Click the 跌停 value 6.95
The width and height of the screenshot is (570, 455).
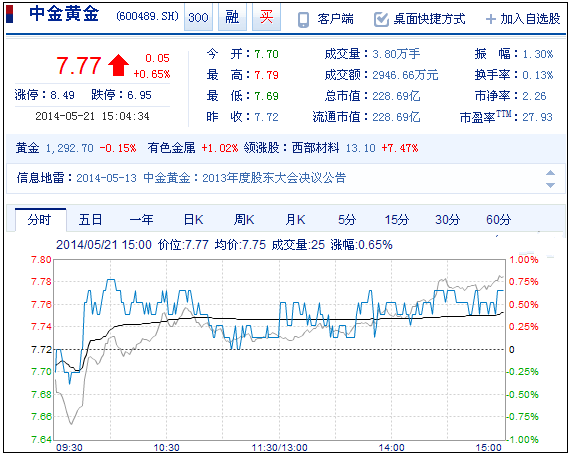[140, 95]
